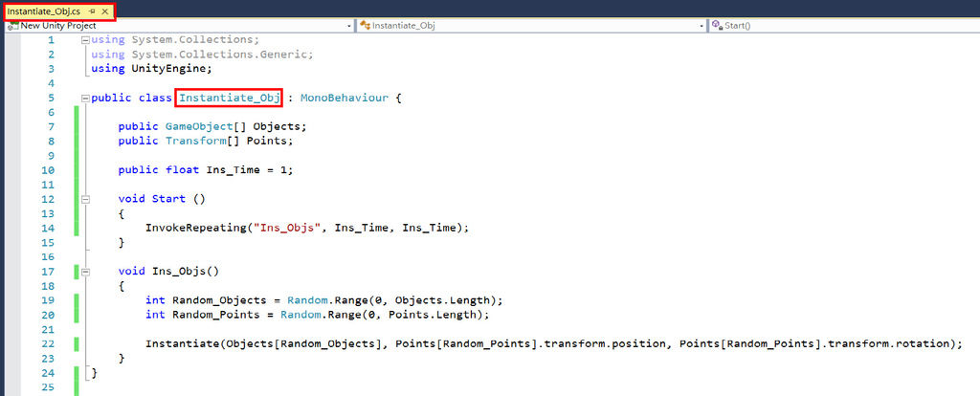
Task: Collapse the using directives block at line 1
Action: (x=85, y=40)
